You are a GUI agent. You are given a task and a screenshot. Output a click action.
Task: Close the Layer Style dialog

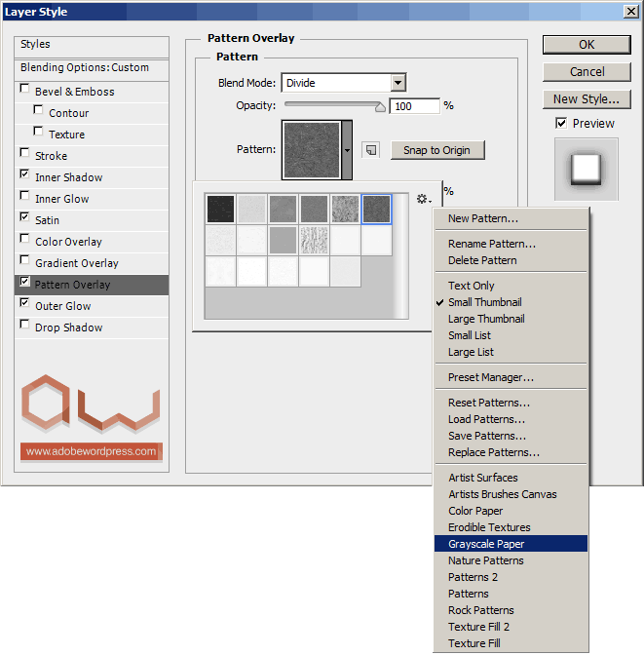click(631, 12)
